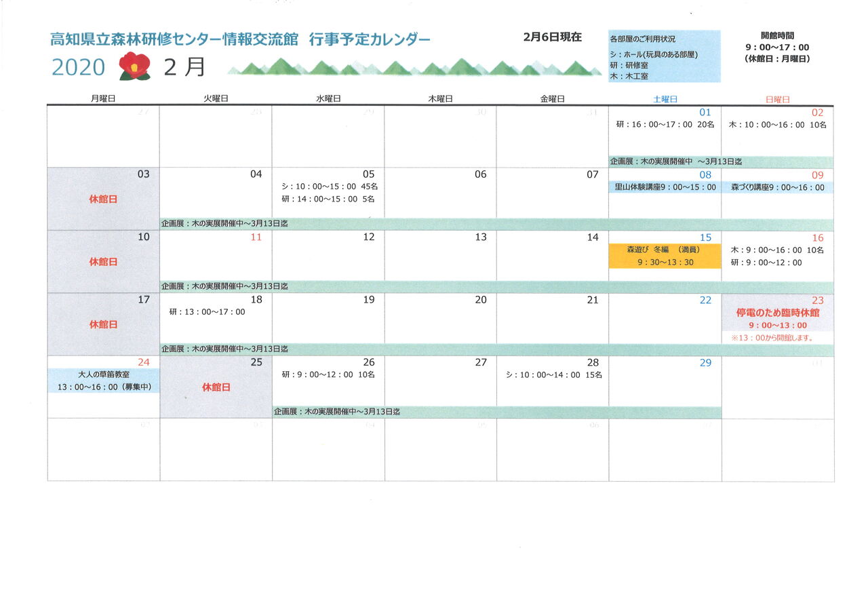Select the legend line 研：研修室
Image resolution: width=868 pixels, height=614 pixels.
629,65
